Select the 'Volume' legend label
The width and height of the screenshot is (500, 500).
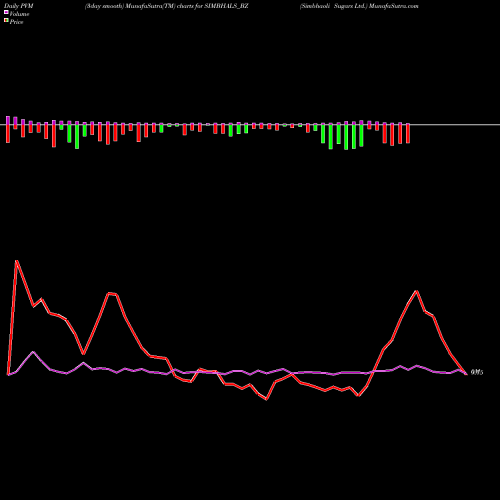pos(19,14)
